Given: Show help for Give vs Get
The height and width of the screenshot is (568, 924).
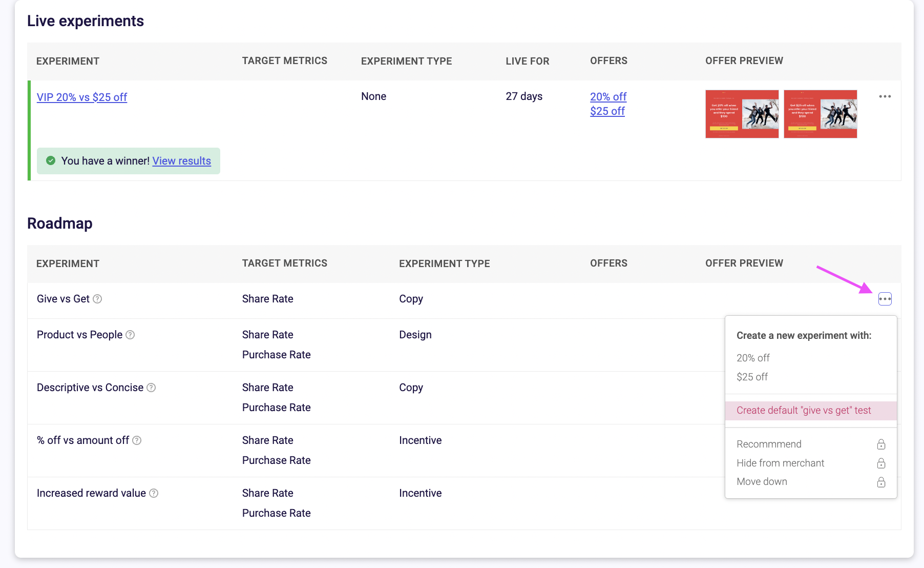Looking at the screenshot, I should coord(97,299).
